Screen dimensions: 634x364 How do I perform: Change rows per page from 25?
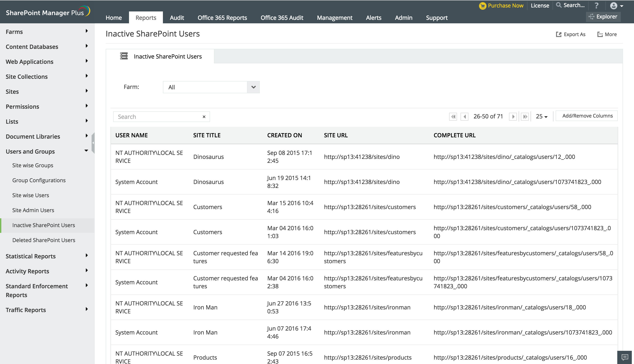pos(542,116)
